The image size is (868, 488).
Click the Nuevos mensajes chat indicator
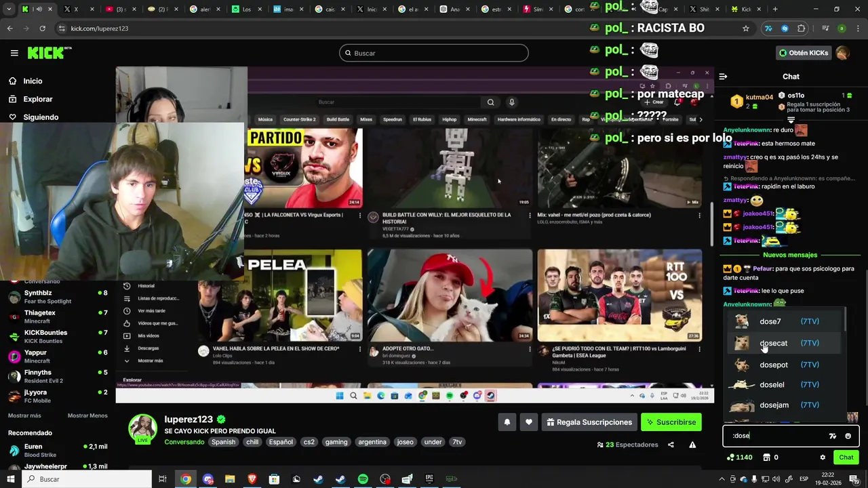click(x=790, y=255)
